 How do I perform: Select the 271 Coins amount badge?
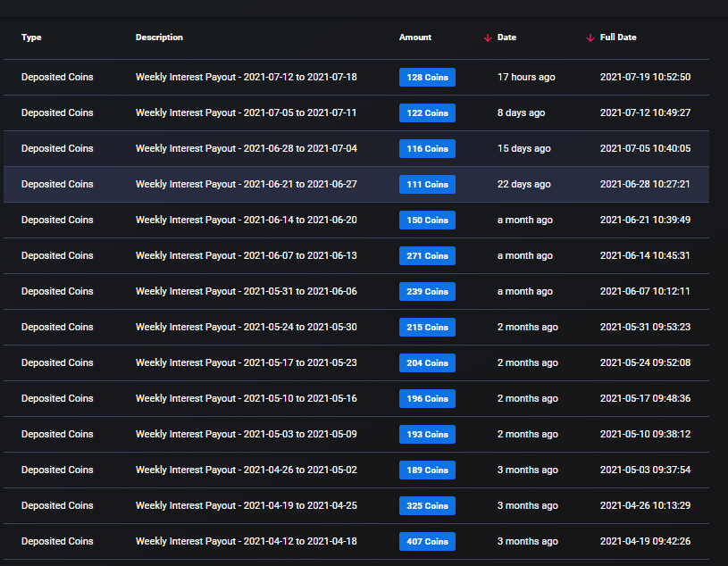[x=427, y=256]
